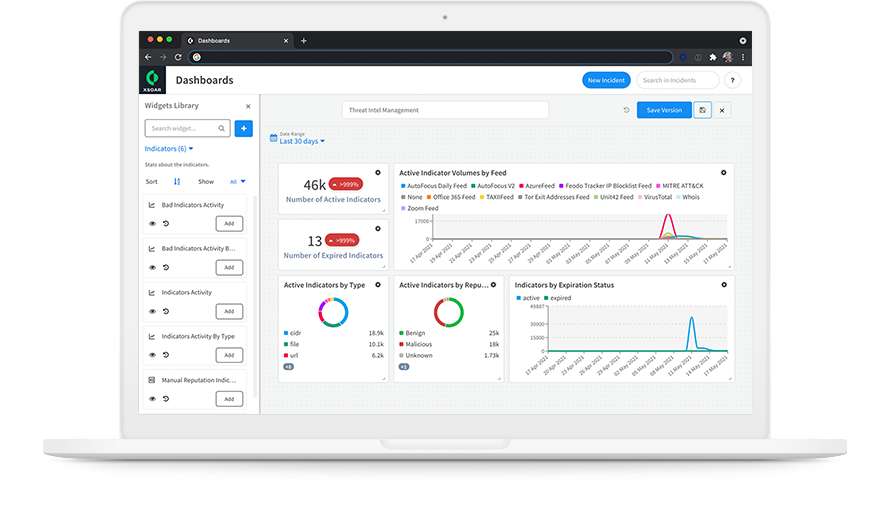Screen dimensions: 886x512
Task: Open the Show All filter dropdown
Action: click(x=237, y=182)
